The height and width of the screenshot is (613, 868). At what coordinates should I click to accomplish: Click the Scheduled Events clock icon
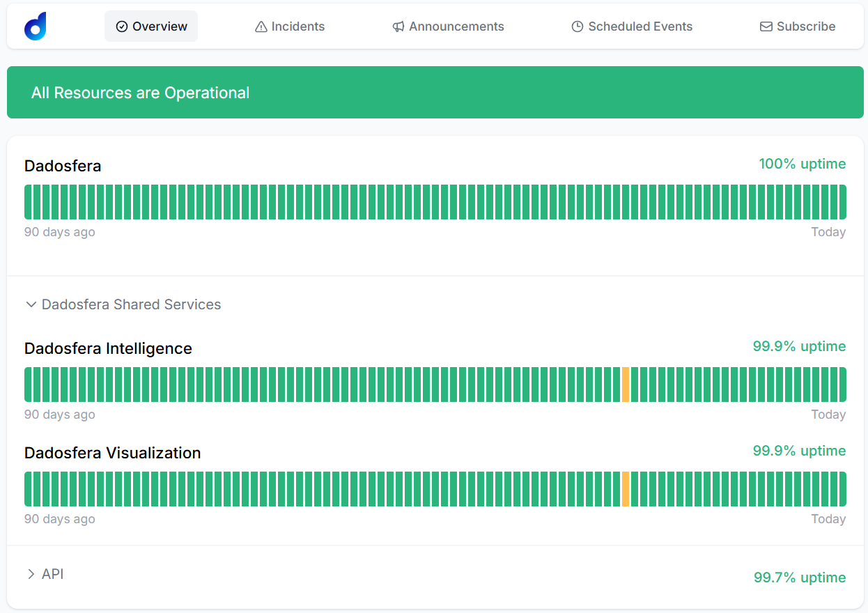[578, 26]
